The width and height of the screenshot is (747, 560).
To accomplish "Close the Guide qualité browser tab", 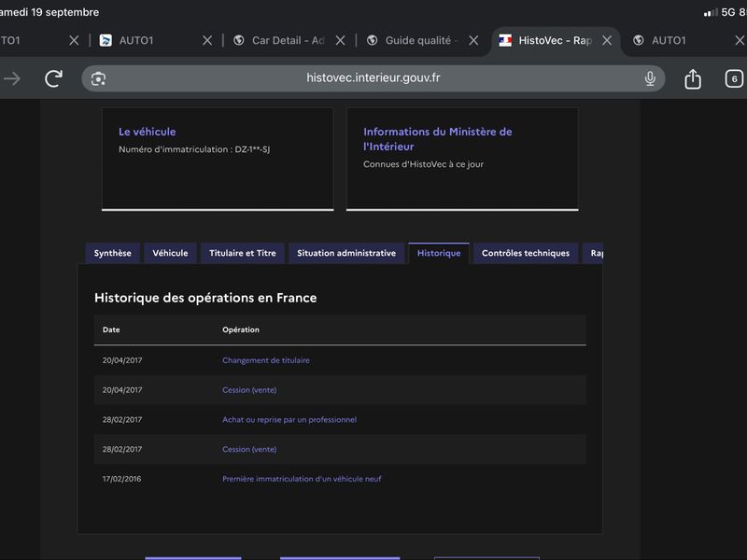I will pyautogui.click(x=473, y=40).
